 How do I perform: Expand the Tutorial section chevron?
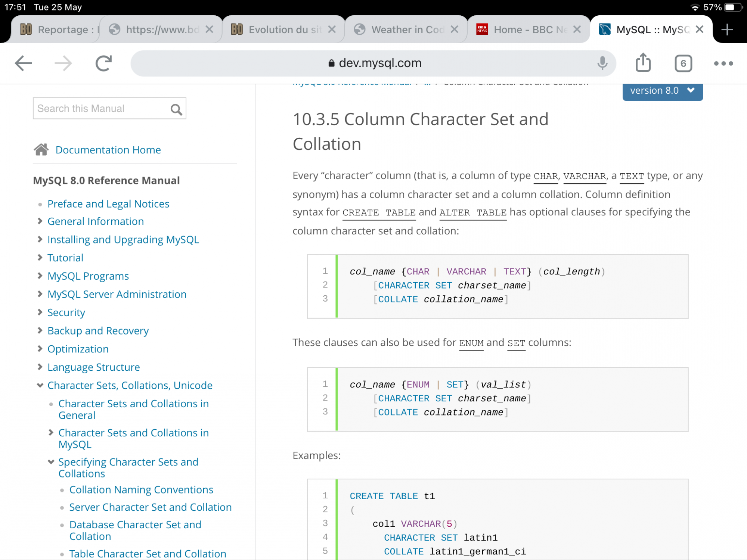40,258
